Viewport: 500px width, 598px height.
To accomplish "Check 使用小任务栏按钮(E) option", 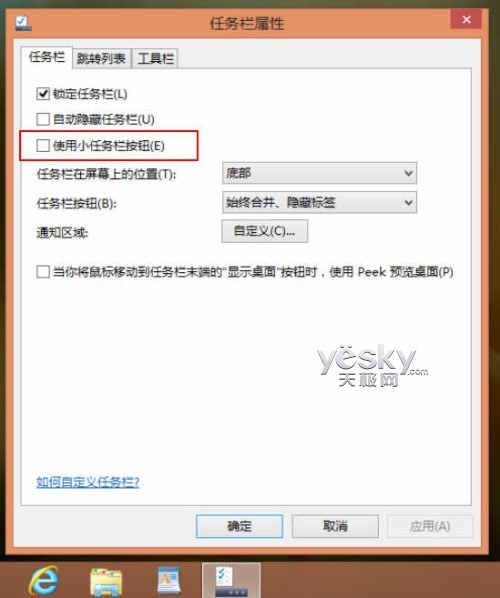I will pyautogui.click(x=43, y=145).
